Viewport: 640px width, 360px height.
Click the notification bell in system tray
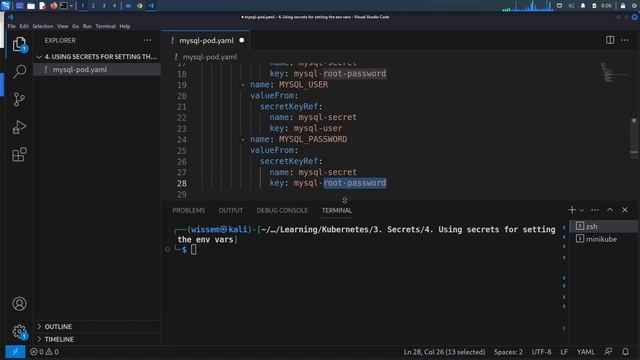[x=583, y=6]
